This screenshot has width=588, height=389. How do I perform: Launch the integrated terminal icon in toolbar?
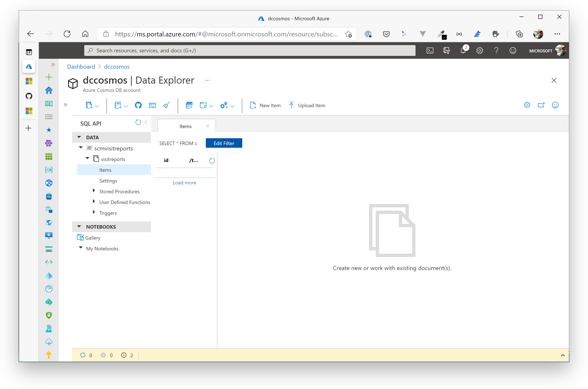(152, 105)
